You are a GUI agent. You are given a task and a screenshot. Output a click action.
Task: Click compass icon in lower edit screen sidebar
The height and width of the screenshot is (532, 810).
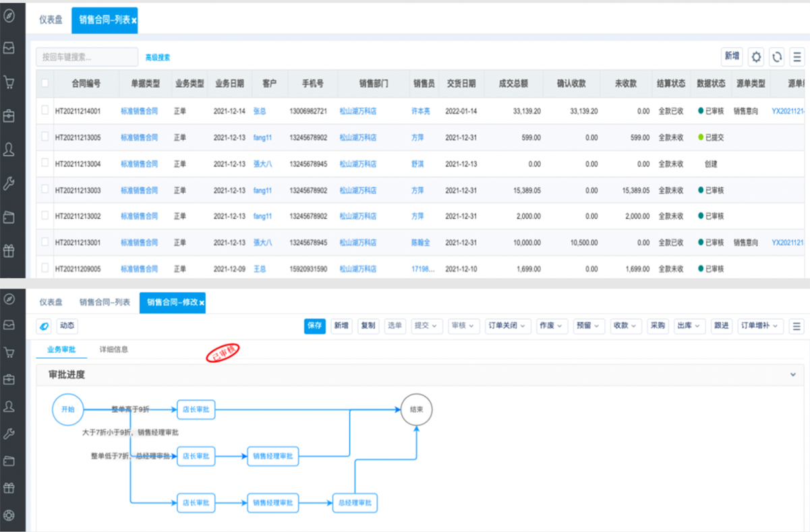(x=9, y=299)
